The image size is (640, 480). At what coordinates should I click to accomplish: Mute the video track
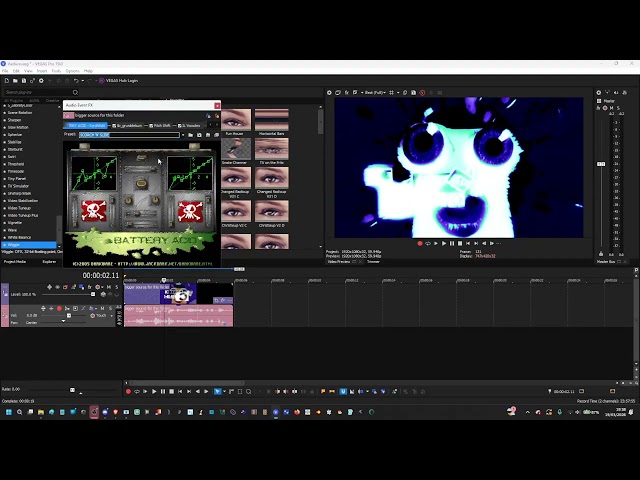click(109, 287)
